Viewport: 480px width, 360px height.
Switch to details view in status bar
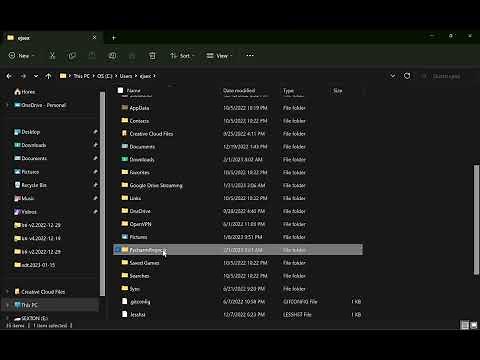[x=464, y=325]
